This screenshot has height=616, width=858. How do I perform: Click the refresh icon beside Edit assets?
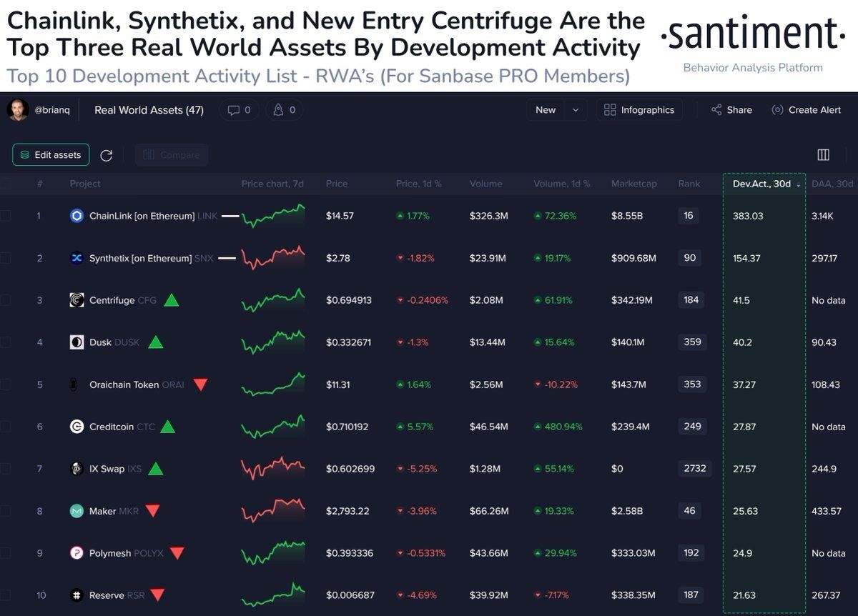tap(107, 155)
